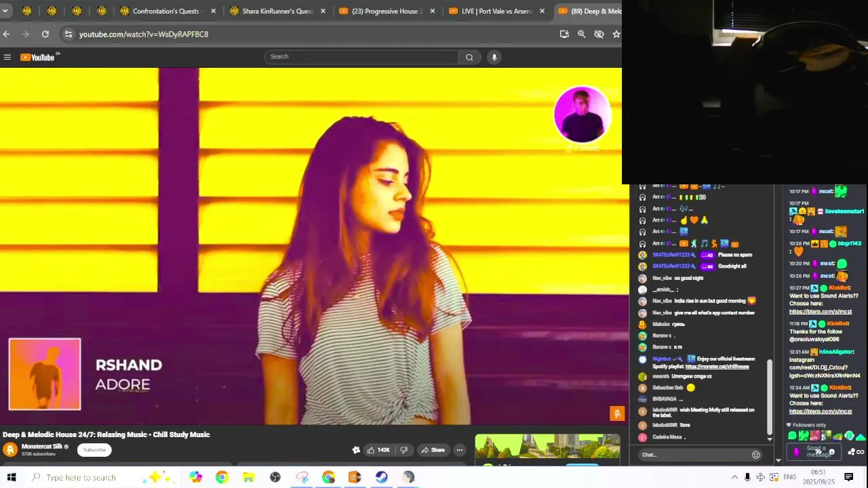Image resolution: width=868 pixels, height=488 pixels.
Task: Open the Copilot icon in taskbar
Action: (195, 477)
